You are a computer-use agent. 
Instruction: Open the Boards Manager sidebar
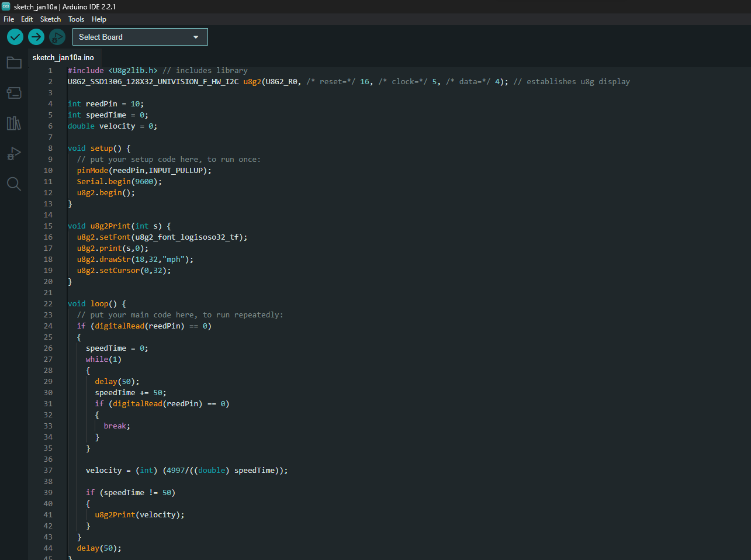(14, 92)
